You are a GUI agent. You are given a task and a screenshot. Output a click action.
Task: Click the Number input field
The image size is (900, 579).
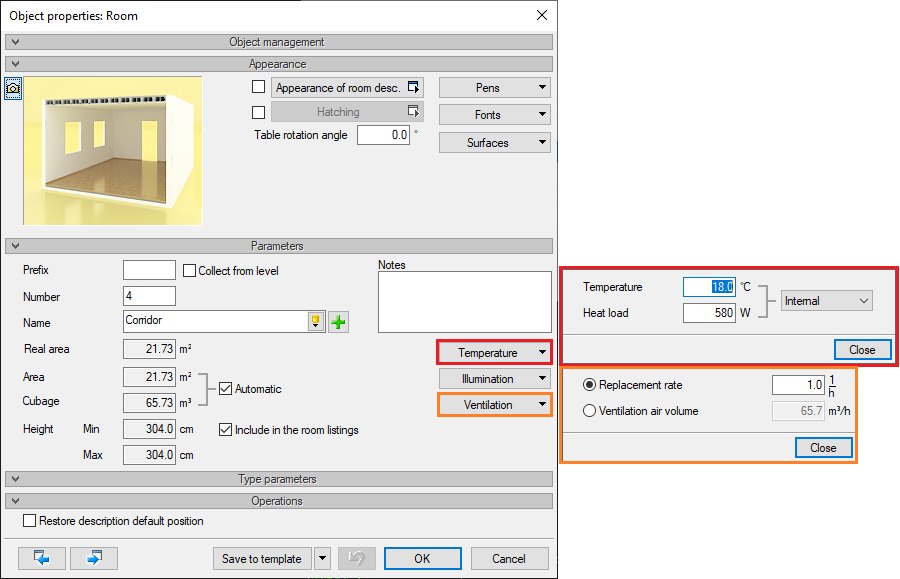pos(149,296)
